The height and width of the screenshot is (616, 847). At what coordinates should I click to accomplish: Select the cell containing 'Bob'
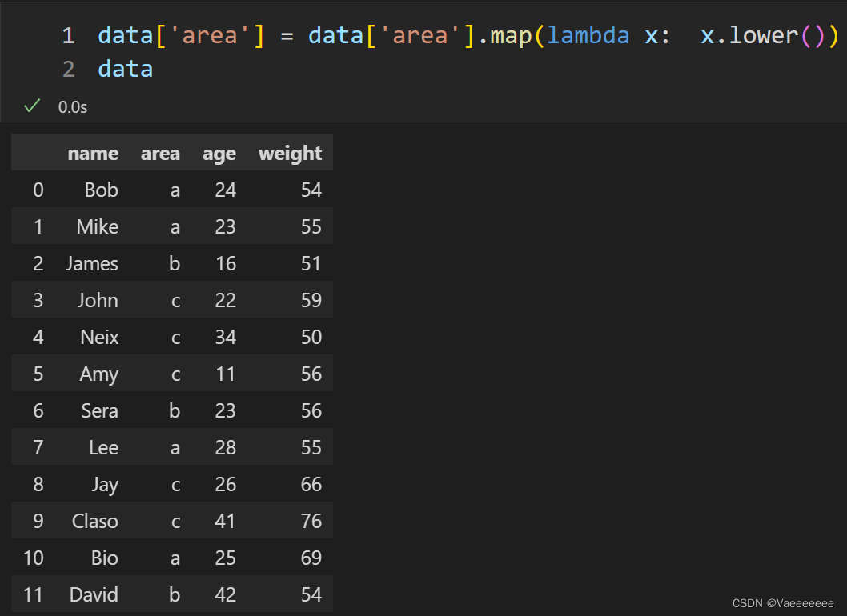click(x=102, y=190)
